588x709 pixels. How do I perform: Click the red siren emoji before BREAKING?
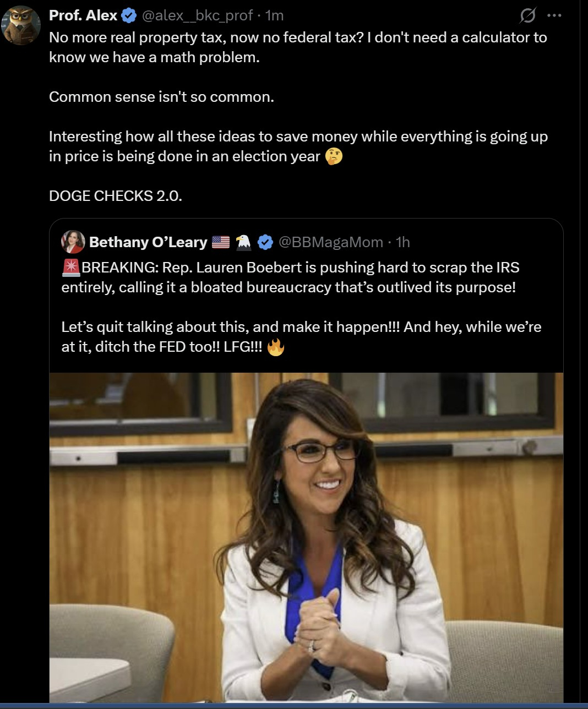click(x=71, y=268)
